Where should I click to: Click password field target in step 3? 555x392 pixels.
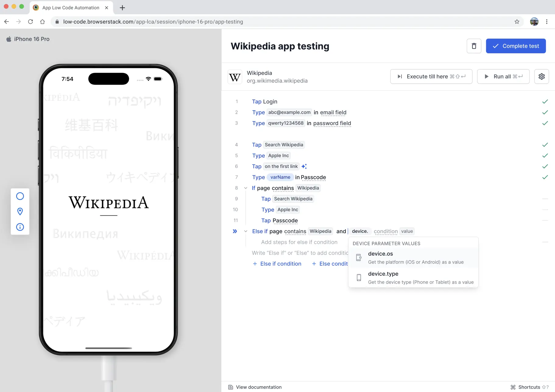[x=332, y=123]
